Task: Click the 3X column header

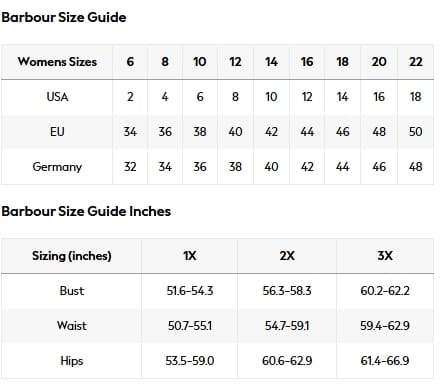Action: [x=385, y=256]
